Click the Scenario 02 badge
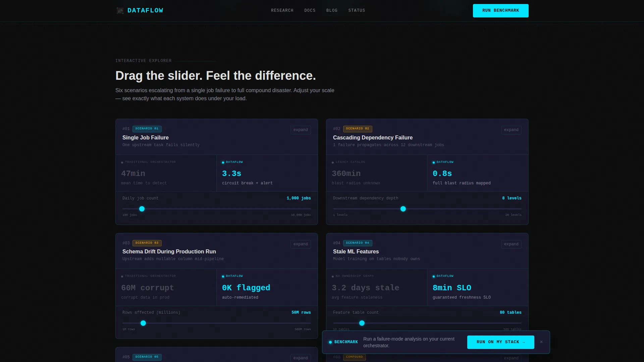The width and height of the screenshot is (644, 362). (358, 129)
